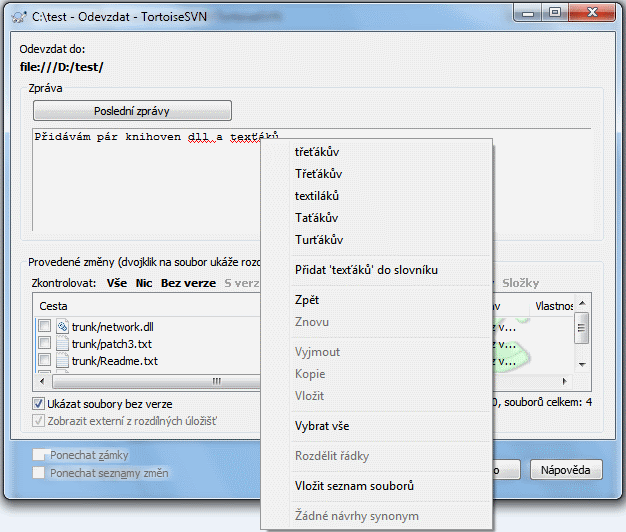
Task: Click greyed Znovu menu entry
Action: click(376, 322)
